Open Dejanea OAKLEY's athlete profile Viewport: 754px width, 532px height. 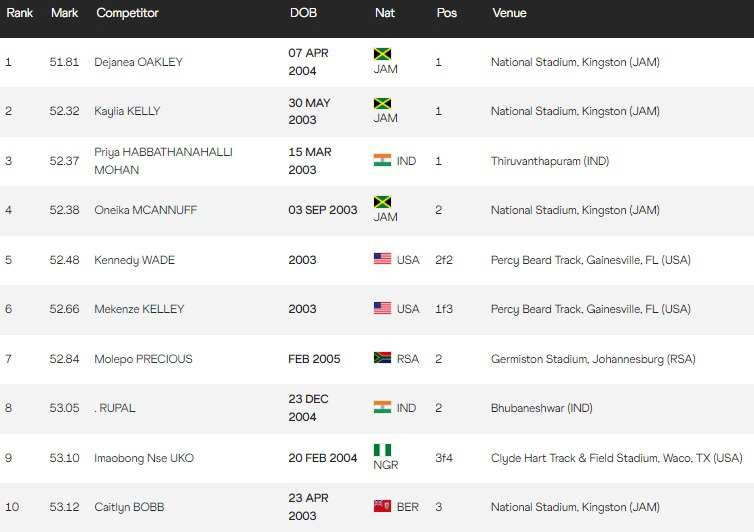pyautogui.click(x=139, y=62)
